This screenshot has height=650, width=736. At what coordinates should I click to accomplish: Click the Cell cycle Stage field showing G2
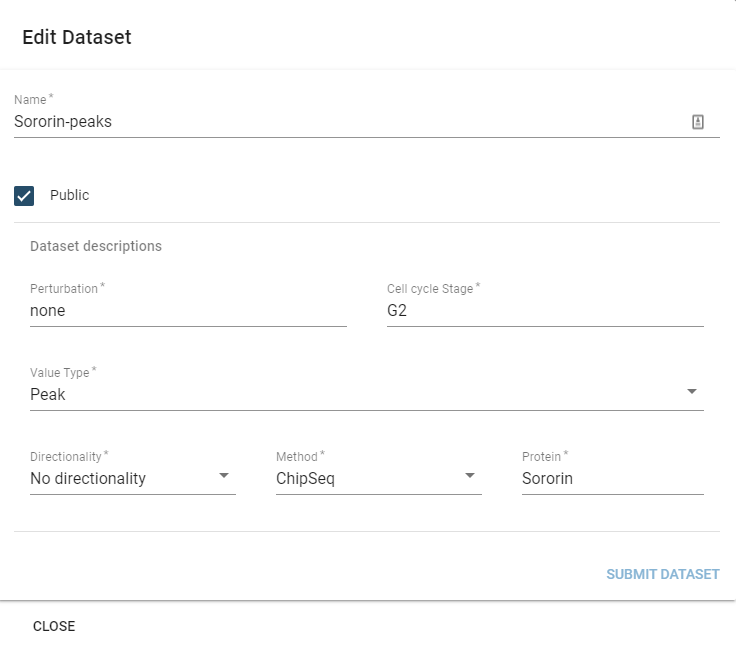click(x=545, y=311)
